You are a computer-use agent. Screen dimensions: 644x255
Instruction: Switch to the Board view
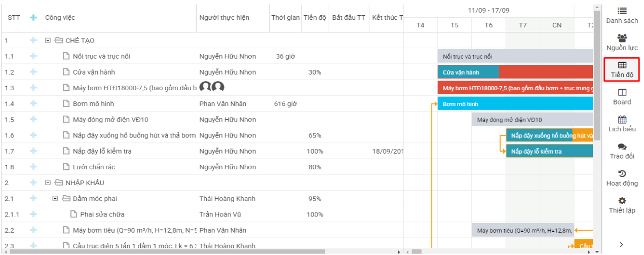622,97
